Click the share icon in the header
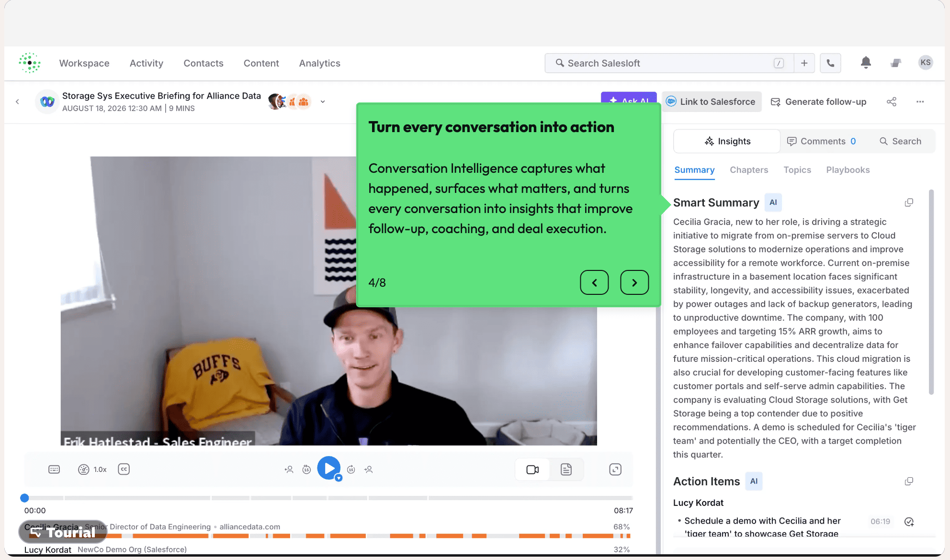This screenshot has width=950, height=560. 892,101
